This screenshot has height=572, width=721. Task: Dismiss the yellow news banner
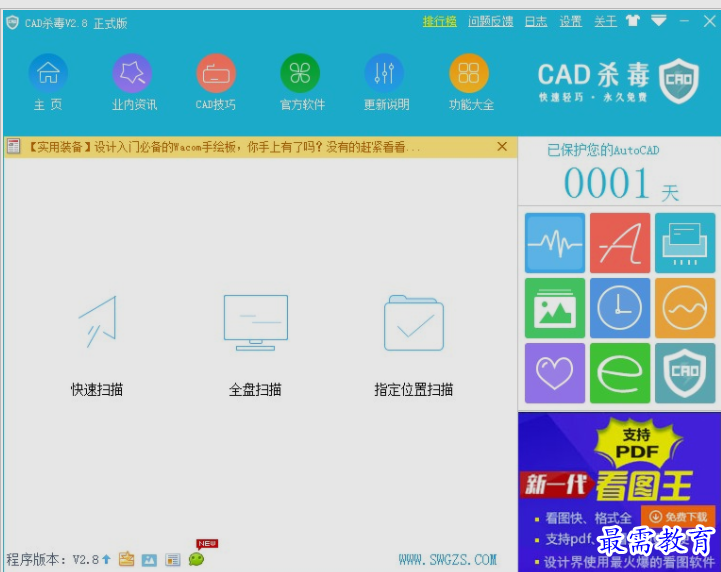[x=502, y=147]
